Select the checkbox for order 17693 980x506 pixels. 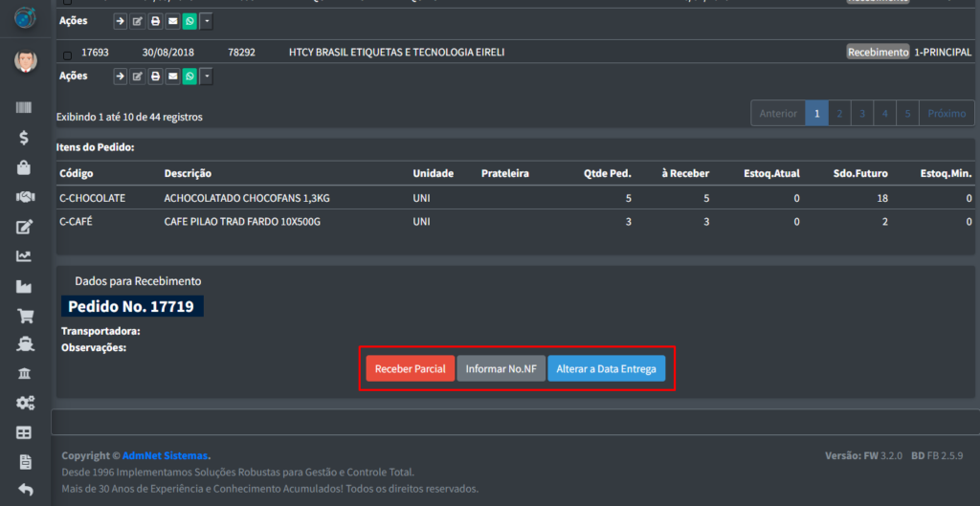(x=67, y=55)
